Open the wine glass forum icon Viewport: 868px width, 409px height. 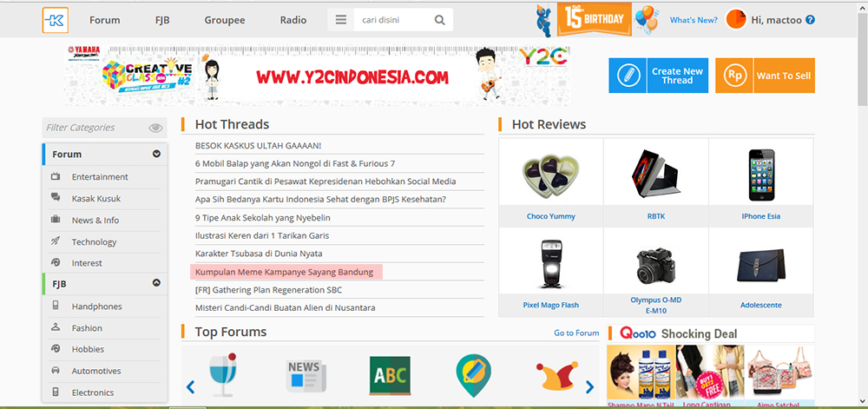pos(224,374)
